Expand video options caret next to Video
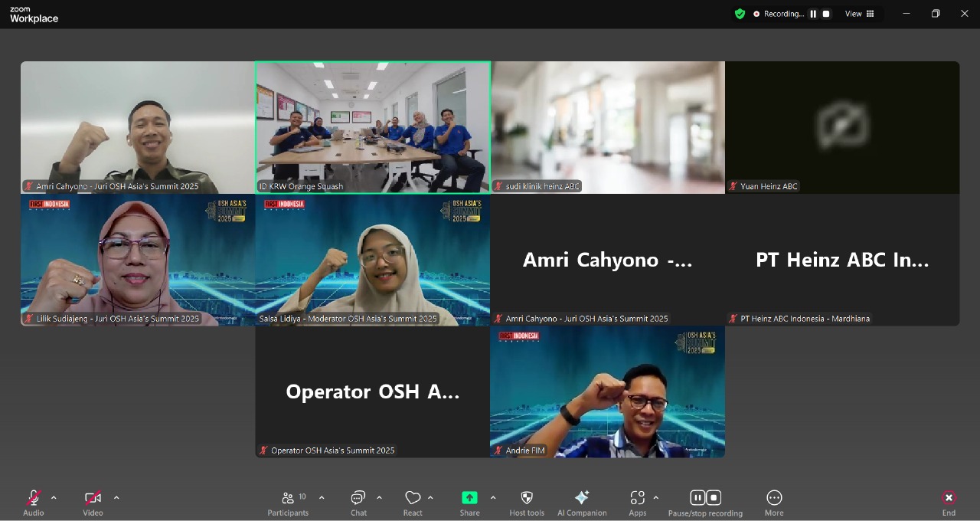The image size is (980, 521). coord(116,498)
